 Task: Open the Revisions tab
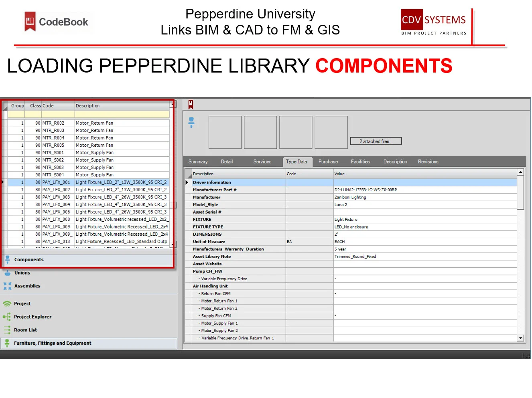click(x=428, y=162)
